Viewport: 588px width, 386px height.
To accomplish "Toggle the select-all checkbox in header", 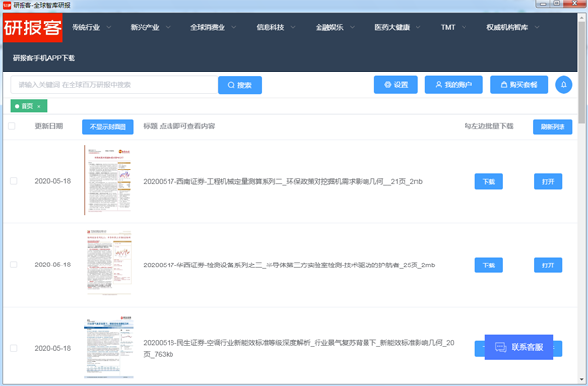I will click(12, 126).
